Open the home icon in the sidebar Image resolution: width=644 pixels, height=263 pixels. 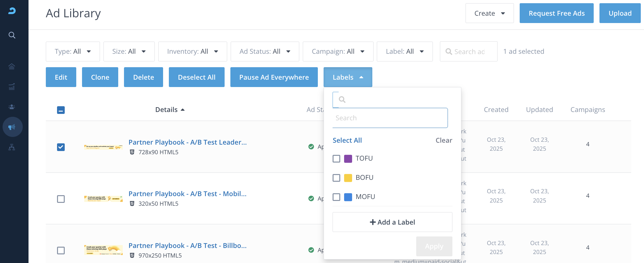coord(12,67)
